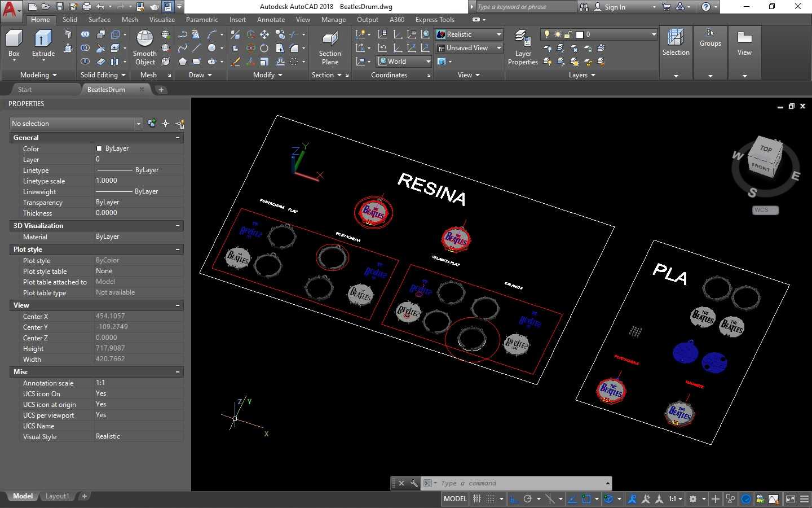Open the Express Tools ribbon tab
Screen dimensions: 812x508
(x=435, y=20)
